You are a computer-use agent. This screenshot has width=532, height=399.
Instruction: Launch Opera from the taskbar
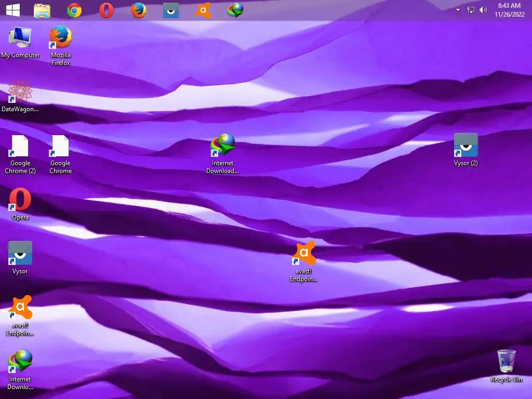pos(107,10)
